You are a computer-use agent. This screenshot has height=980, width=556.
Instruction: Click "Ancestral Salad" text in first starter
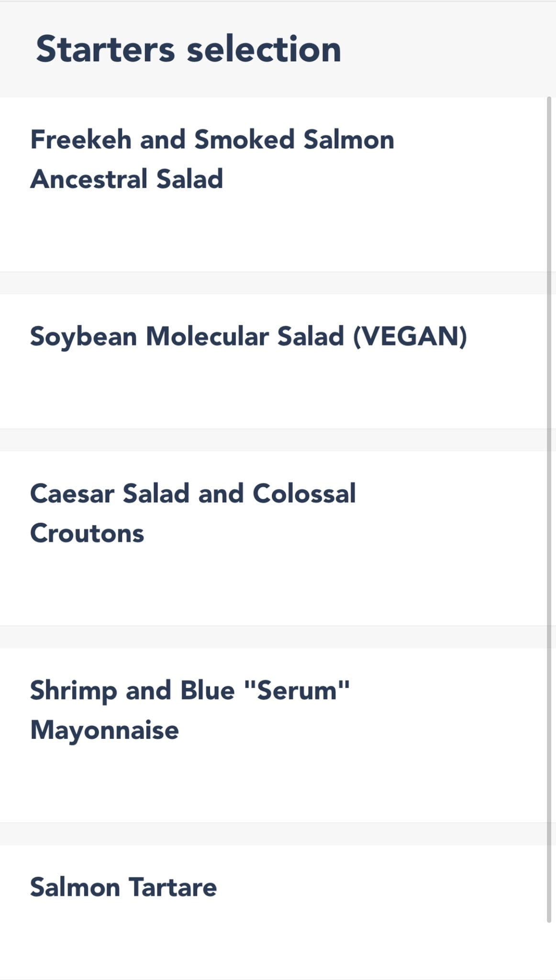pyautogui.click(x=127, y=179)
